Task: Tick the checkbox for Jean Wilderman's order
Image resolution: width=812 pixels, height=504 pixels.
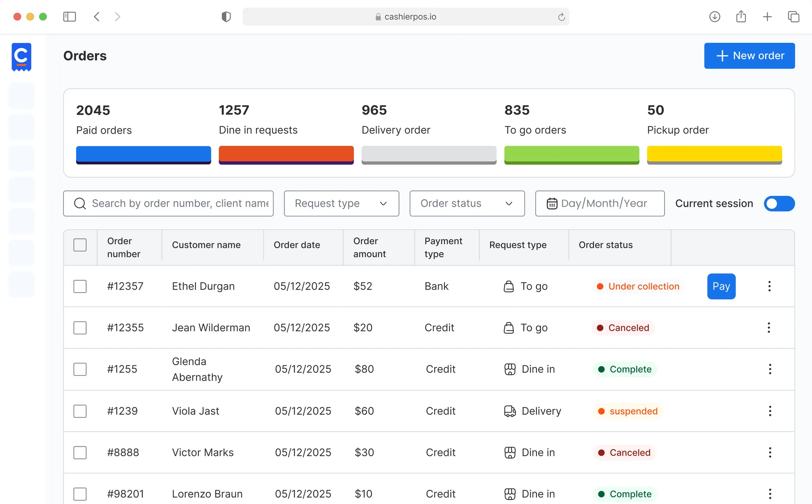Action: [x=80, y=328]
